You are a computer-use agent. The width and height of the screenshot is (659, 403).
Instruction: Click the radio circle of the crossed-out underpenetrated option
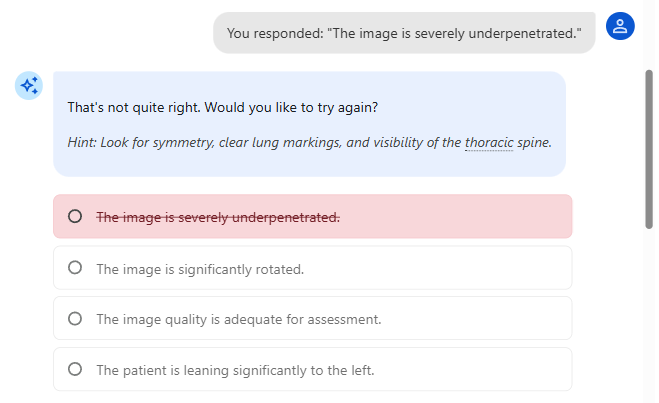coord(75,216)
